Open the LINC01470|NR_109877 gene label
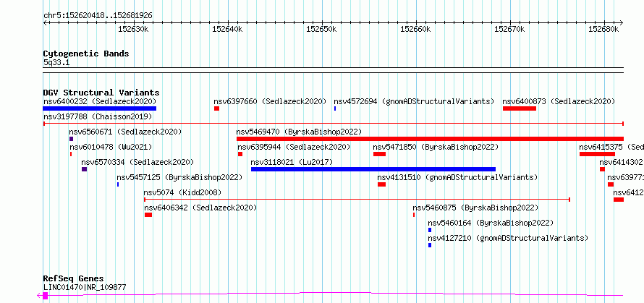644x303 pixels. (85, 287)
